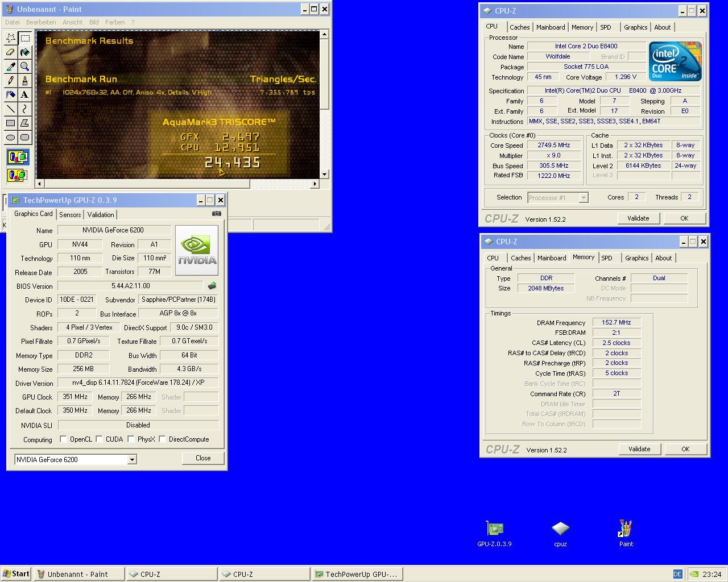
Task: Click the NVIDIA logo in GPU-Z
Action: (197, 250)
